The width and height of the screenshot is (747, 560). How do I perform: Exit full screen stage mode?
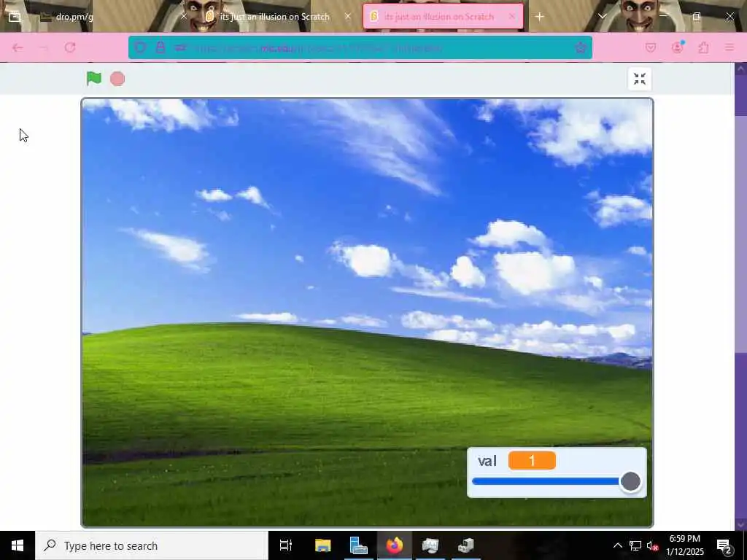(x=639, y=79)
